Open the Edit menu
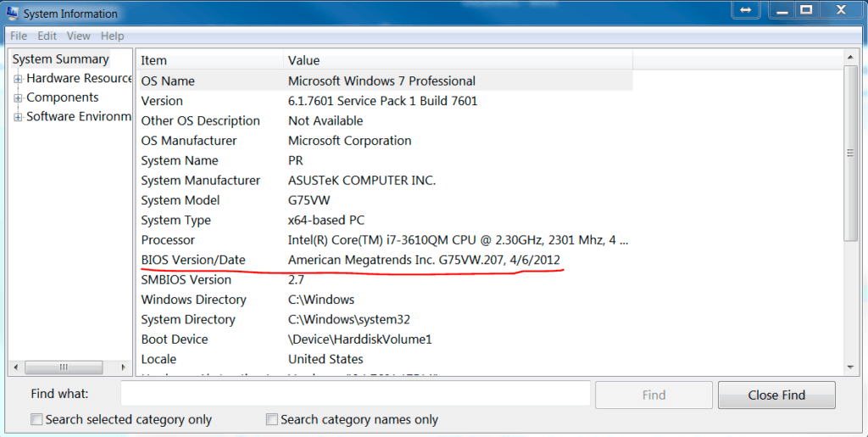Viewport: 868px width, 437px height. point(47,36)
